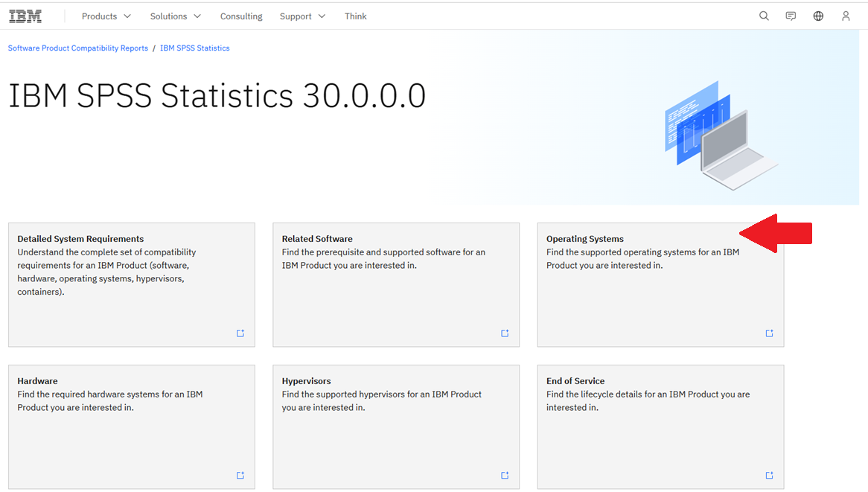Open the site search magnifier icon

(764, 16)
